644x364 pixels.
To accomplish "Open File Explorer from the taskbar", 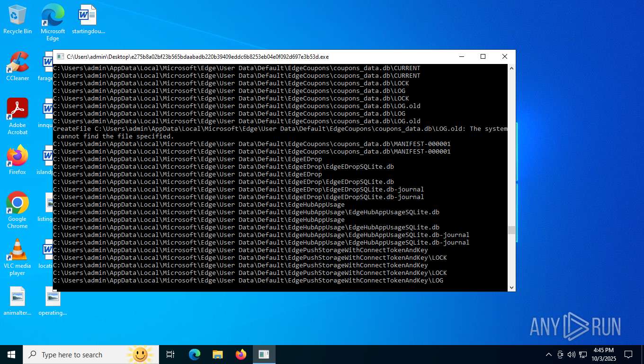I will [x=217, y=355].
